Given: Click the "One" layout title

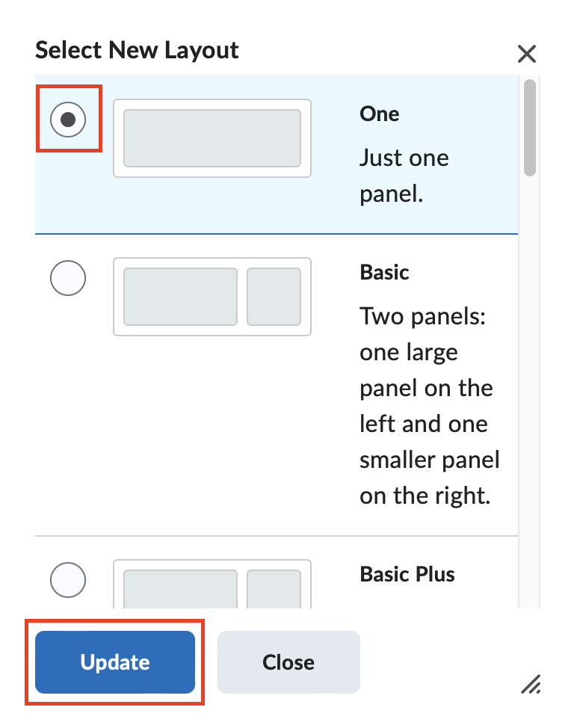Looking at the screenshot, I should click(x=380, y=114).
